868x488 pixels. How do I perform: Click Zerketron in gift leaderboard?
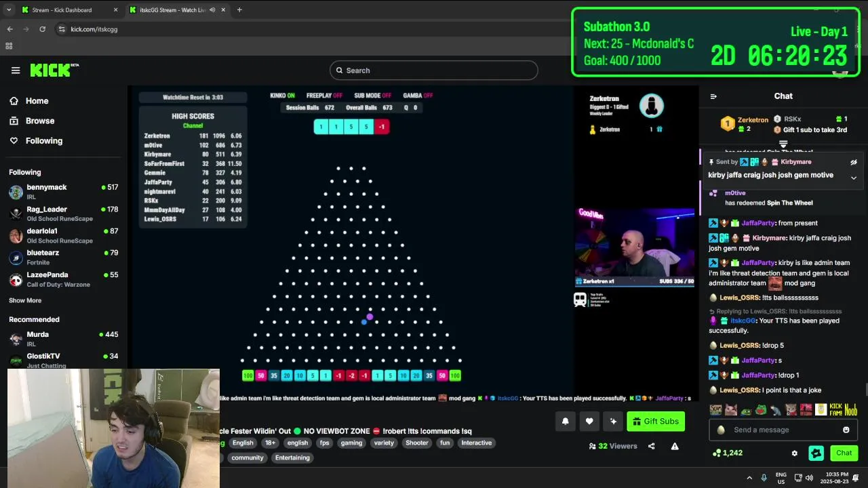point(753,120)
